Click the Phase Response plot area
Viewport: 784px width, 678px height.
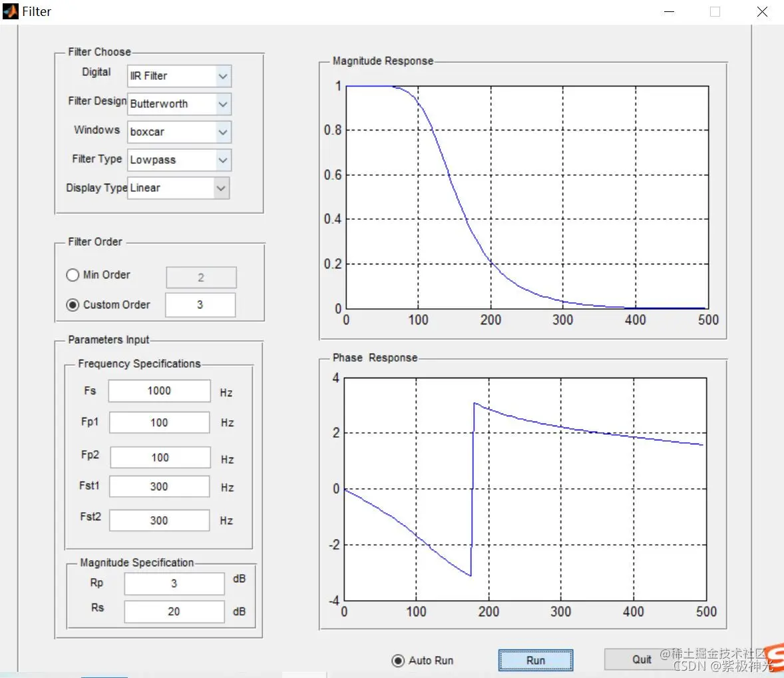525,489
